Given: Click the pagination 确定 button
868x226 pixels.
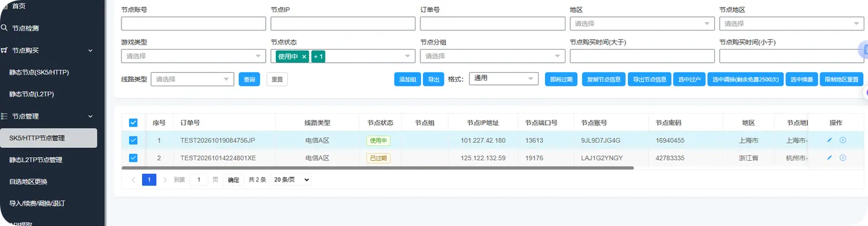Looking at the screenshot, I should pos(233,179).
